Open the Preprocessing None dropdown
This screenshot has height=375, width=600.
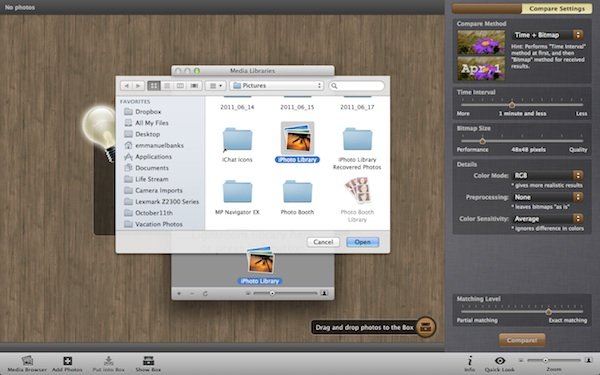click(548, 197)
